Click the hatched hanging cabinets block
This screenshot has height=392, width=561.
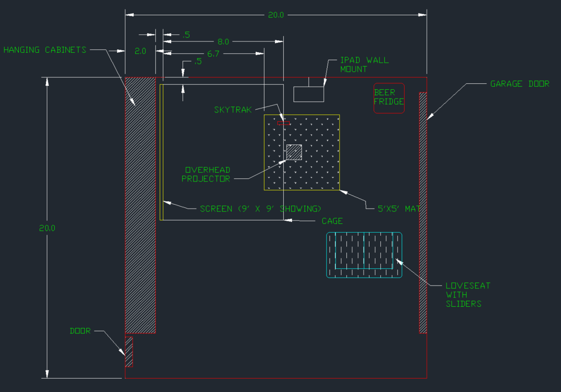click(140, 205)
